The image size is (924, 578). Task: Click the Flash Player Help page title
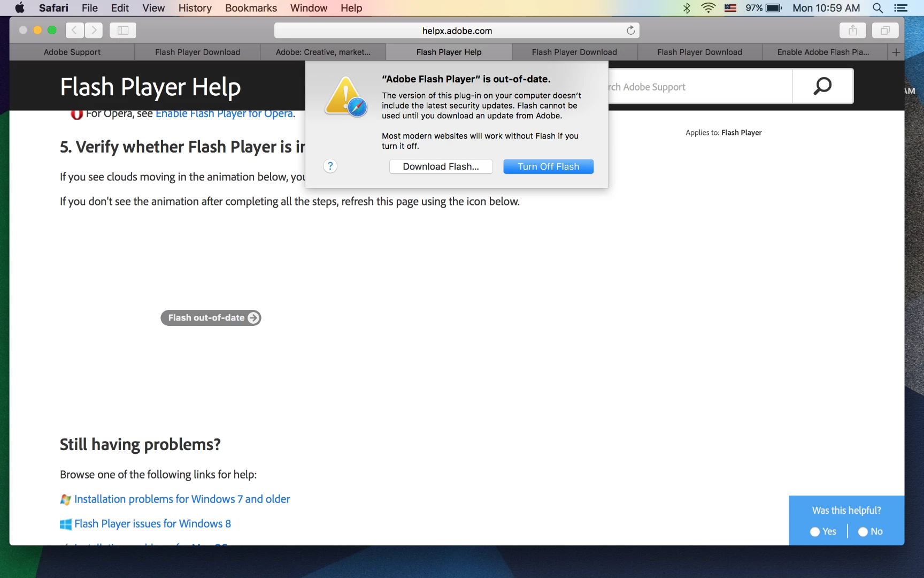[150, 87]
